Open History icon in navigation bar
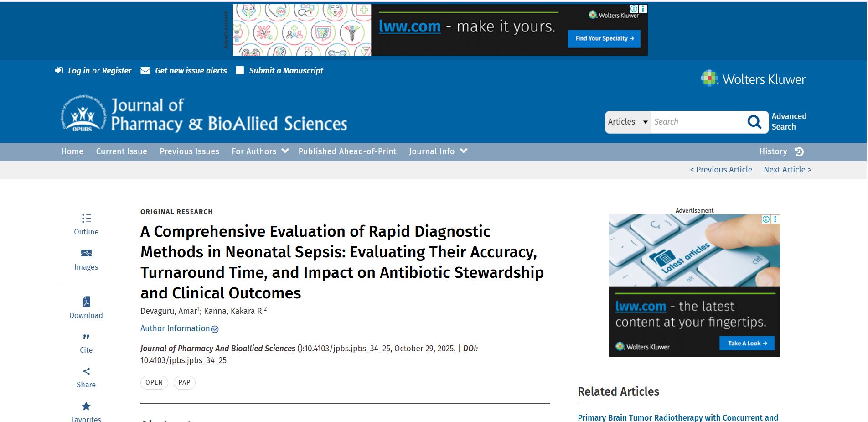The image size is (868, 422). click(799, 152)
